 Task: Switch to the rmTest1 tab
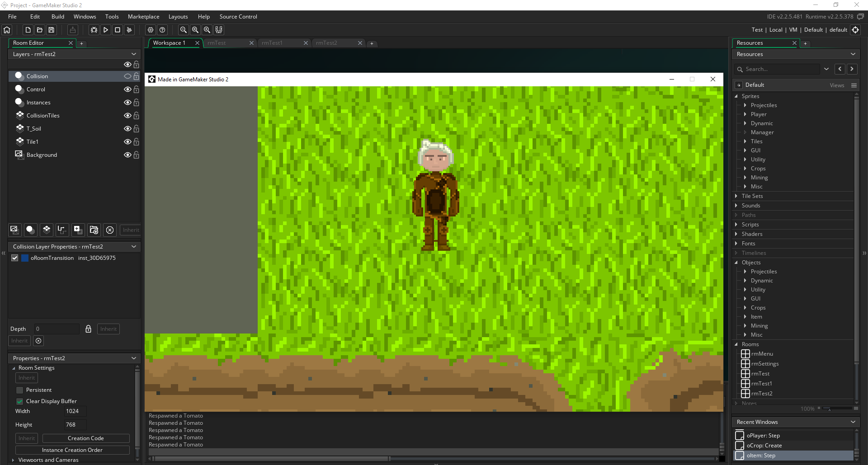[272, 43]
